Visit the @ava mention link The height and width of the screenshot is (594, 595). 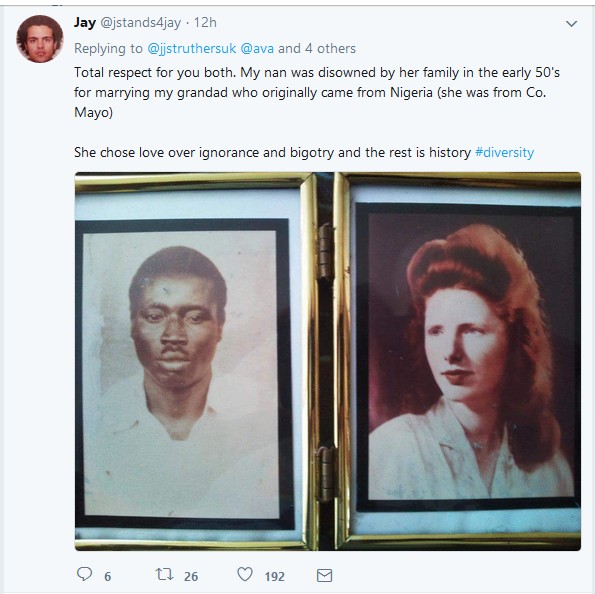pyautogui.click(x=257, y=49)
